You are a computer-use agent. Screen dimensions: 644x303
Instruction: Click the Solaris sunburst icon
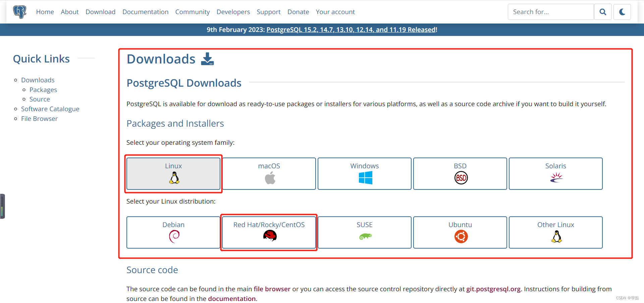(x=556, y=177)
